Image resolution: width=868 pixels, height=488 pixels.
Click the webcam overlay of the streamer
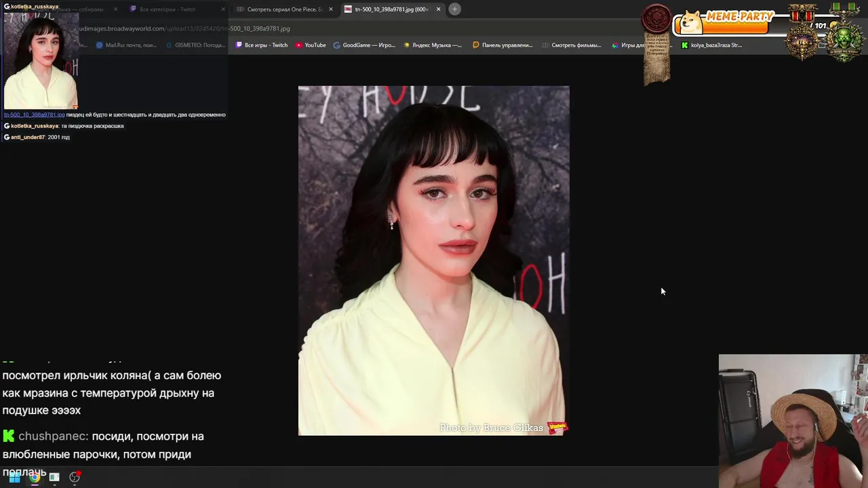[x=793, y=421]
